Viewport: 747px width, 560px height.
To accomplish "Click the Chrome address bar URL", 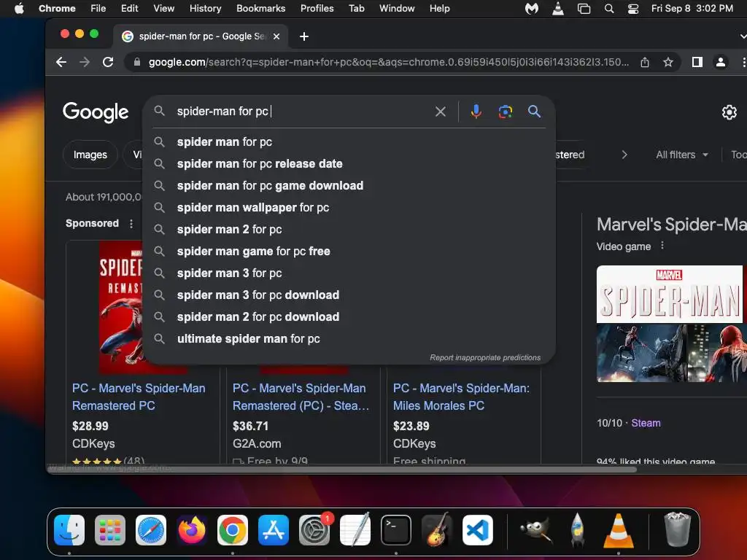I will (388, 63).
